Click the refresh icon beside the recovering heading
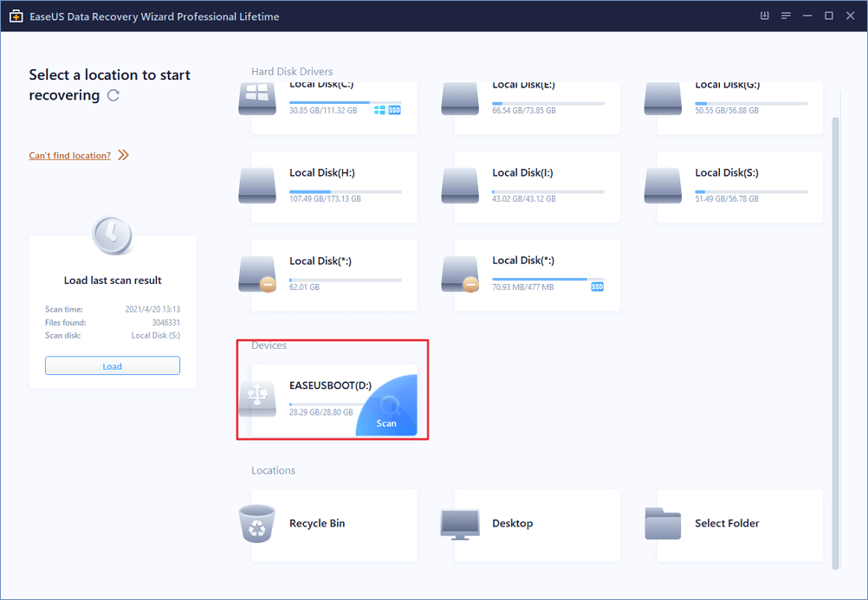The height and width of the screenshot is (600, 868). (113, 96)
